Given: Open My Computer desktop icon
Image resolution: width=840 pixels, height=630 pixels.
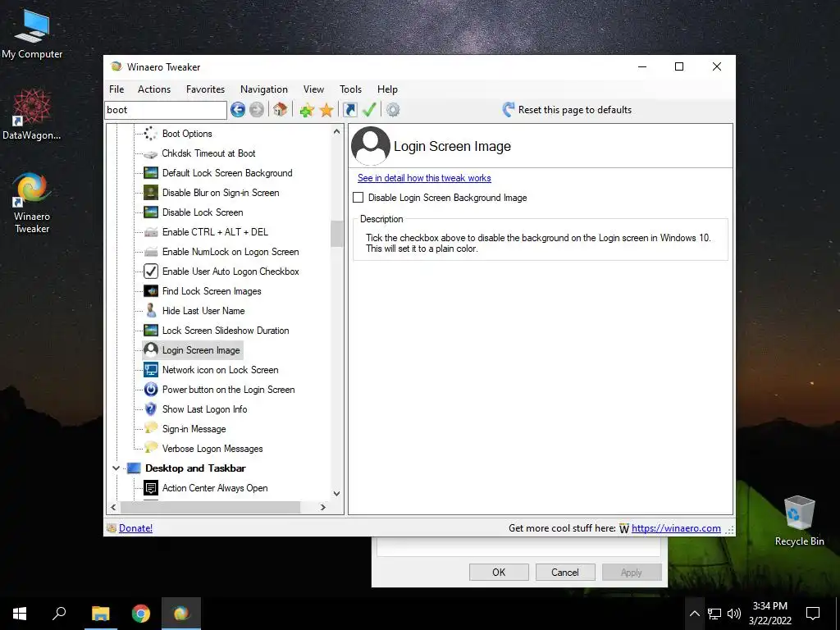Looking at the screenshot, I should (x=32, y=34).
